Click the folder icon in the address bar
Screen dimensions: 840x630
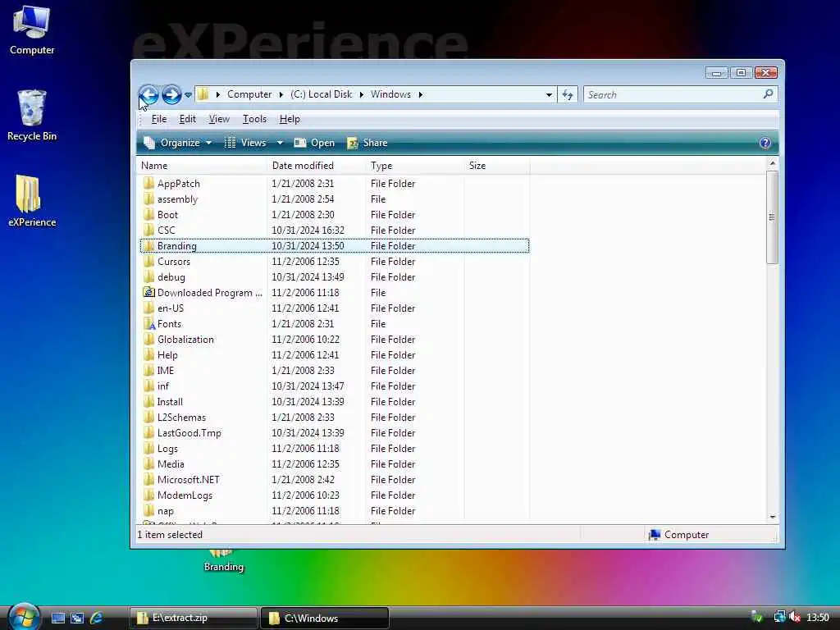click(x=203, y=94)
